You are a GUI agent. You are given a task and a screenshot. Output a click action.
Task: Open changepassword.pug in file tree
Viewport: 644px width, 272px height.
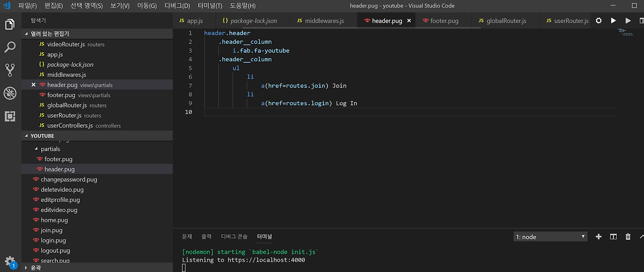98,179
